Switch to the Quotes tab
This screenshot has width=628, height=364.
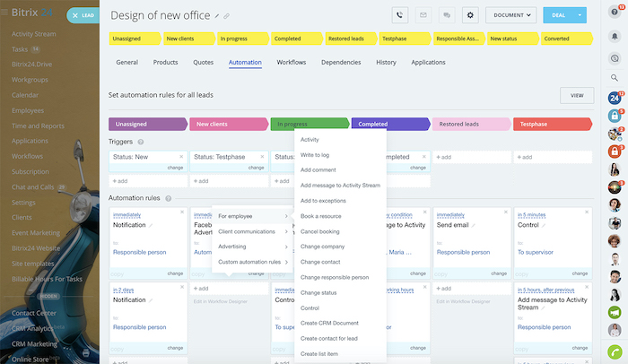tap(203, 62)
